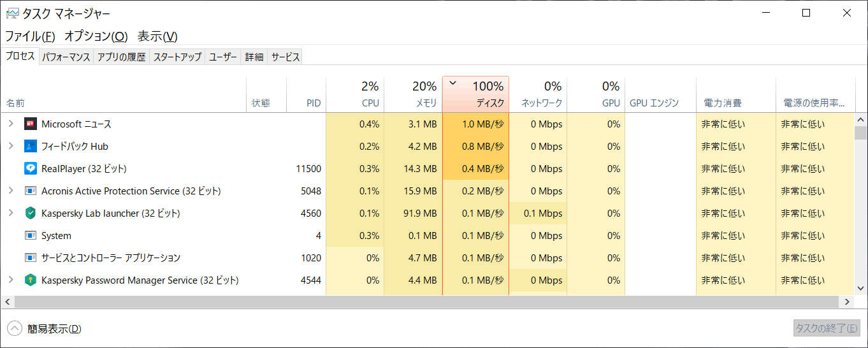This screenshot has height=348, width=868.
Task: Sort by the 名前 column header
Action: pyautogui.click(x=124, y=94)
